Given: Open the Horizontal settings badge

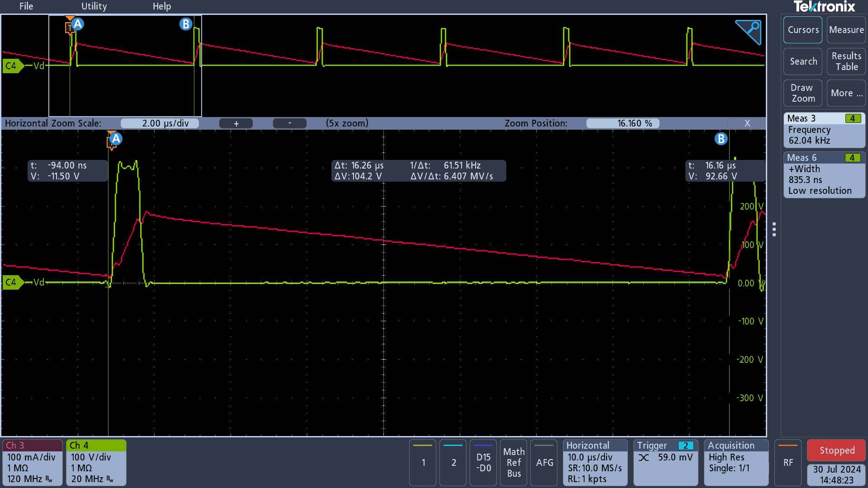Looking at the screenshot, I should (594, 462).
